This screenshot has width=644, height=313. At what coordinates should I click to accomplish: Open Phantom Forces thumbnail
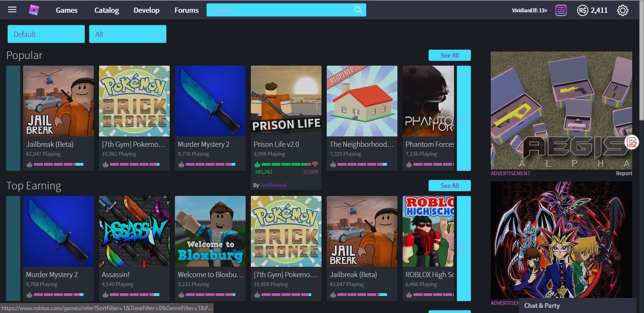click(429, 101)
